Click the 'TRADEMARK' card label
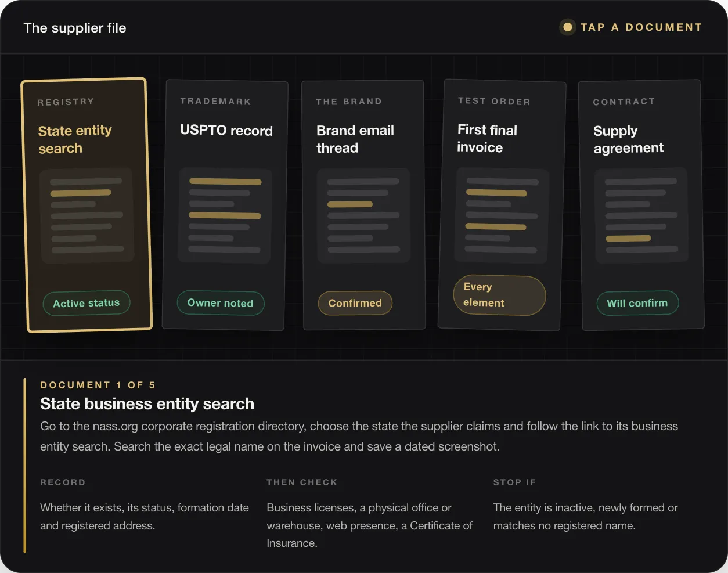Screen dimensions: 728x573 [215, 101]
